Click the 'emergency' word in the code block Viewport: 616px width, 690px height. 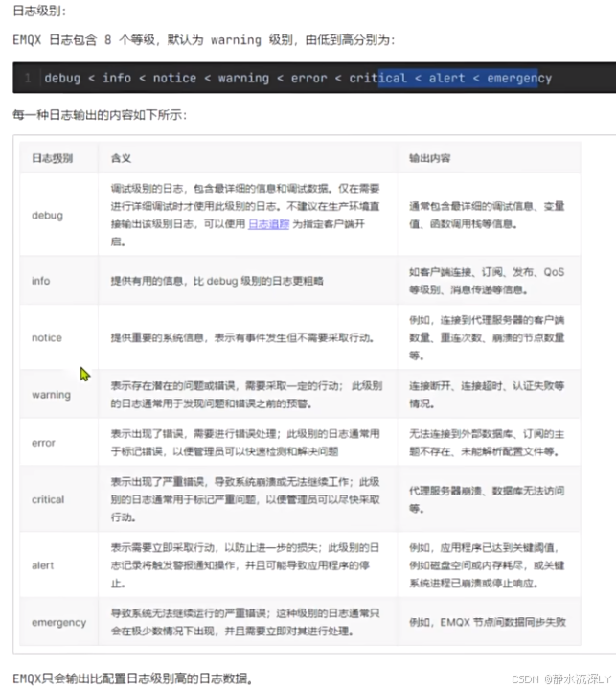519,78
